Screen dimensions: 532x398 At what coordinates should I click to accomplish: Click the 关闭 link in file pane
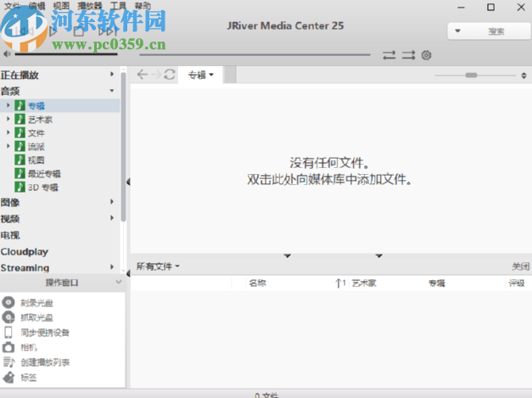click(x=521, y=266)
